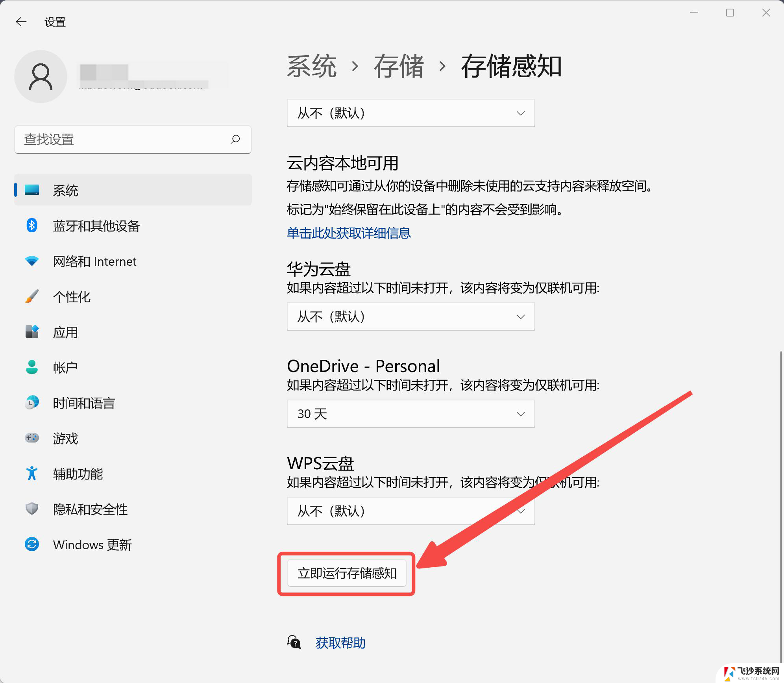784x683 pixels.
Task: Click the Bluetooth icon in sidebar
Action: coord(32,226)
